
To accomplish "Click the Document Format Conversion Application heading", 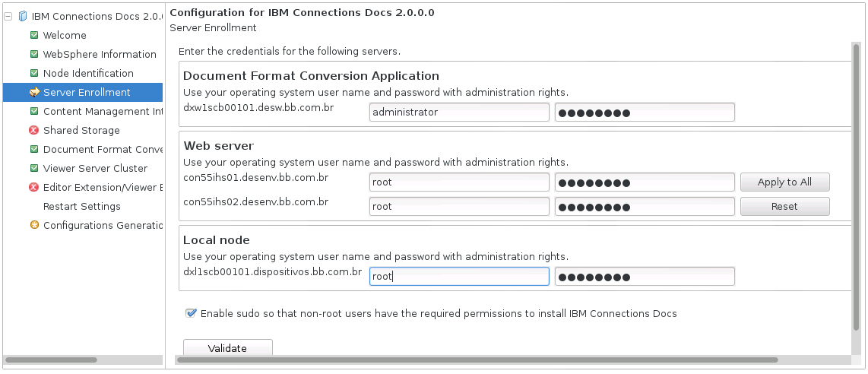I will click(x=311, y=76).
